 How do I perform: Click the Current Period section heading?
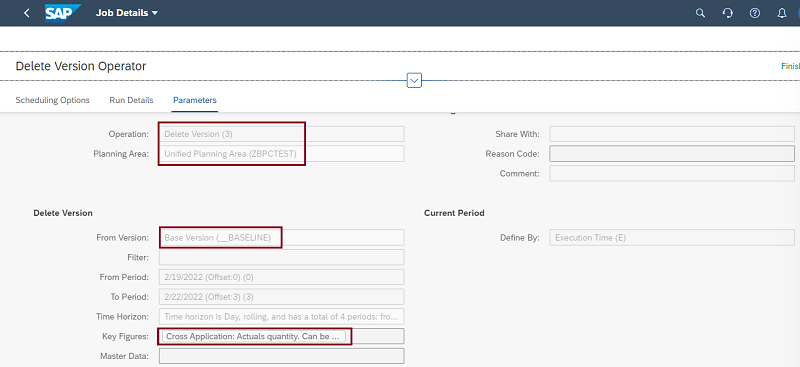coord(454,213)
